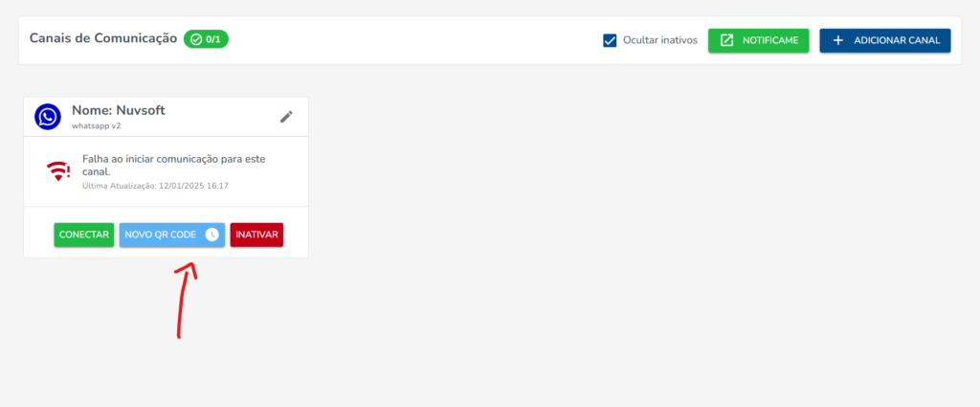Click the whatsapp v2 subtitle
Viewport: 980px width, 407px height.
click(96, 125)
